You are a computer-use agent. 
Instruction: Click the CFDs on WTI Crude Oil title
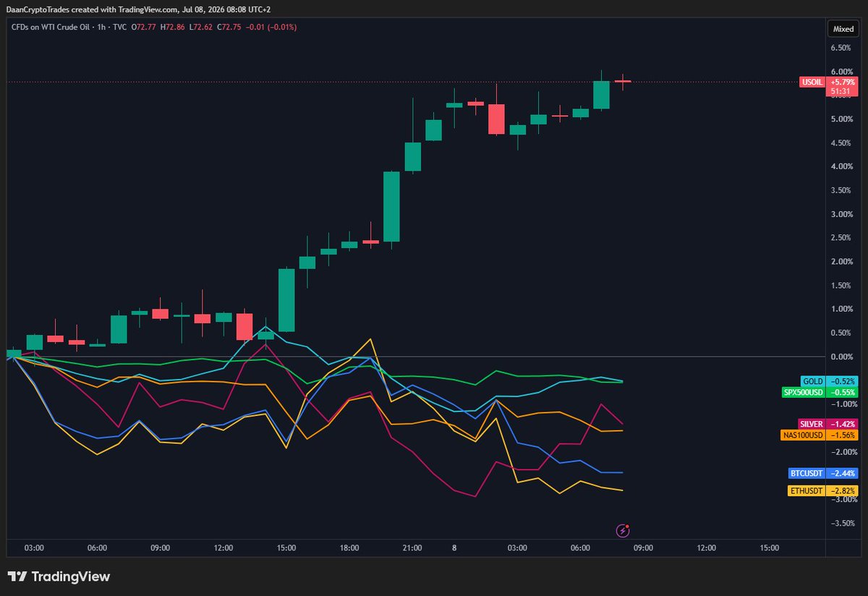point(50,27)
